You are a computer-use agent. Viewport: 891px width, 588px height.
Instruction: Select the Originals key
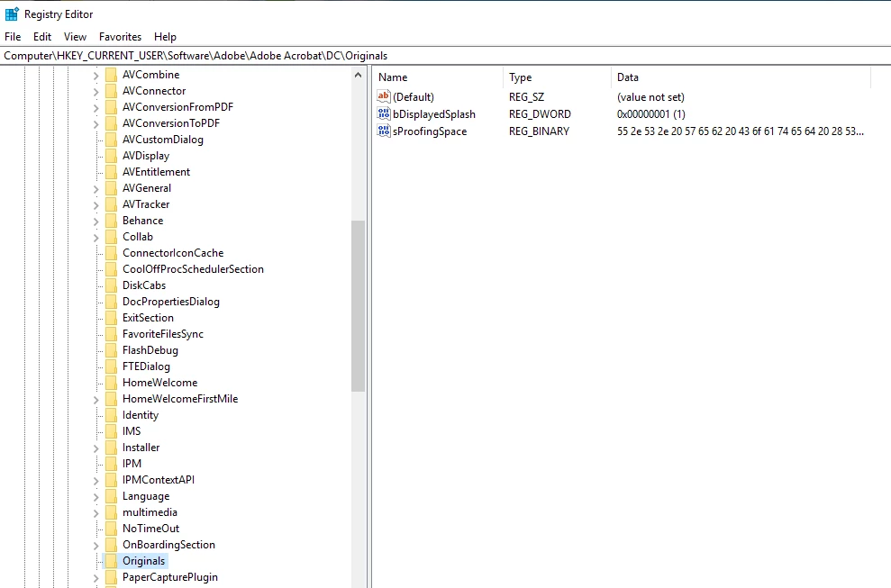pos(144,561)
